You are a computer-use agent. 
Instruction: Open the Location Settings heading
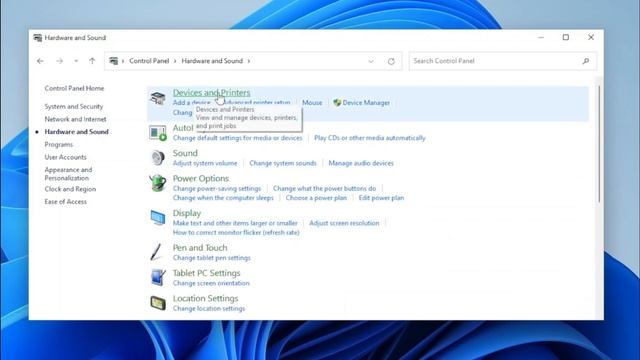(205, 298)
